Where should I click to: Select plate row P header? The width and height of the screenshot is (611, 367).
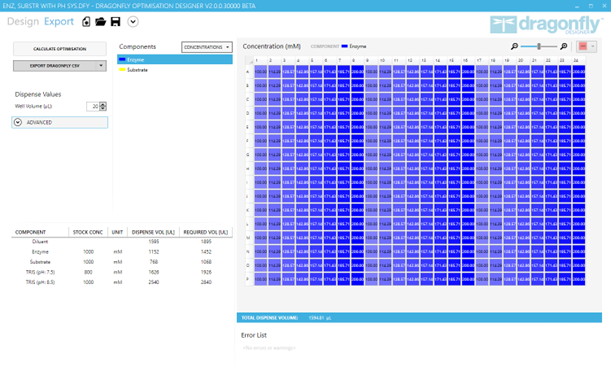coord(249,279)
